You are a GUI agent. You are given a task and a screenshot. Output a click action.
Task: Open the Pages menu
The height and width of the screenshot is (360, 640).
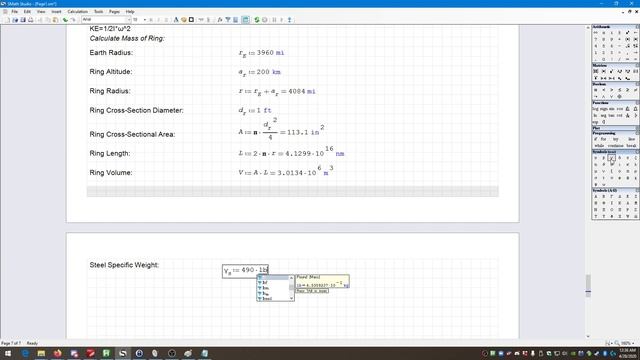click(114, 12)
